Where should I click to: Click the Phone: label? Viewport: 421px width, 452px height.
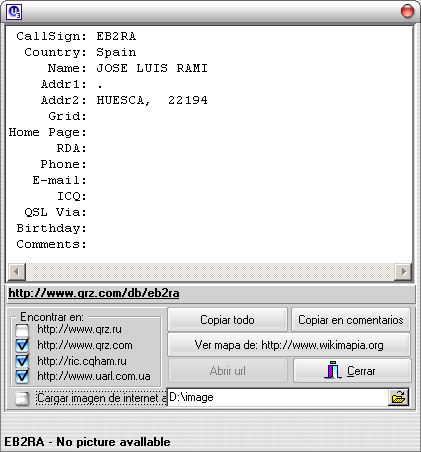pos(64,164)
